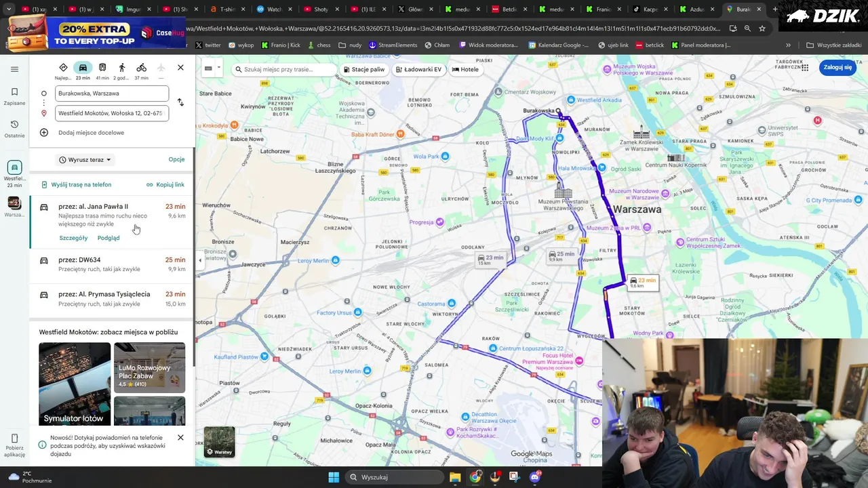Open the Progresja map pin

coord(439,222)
